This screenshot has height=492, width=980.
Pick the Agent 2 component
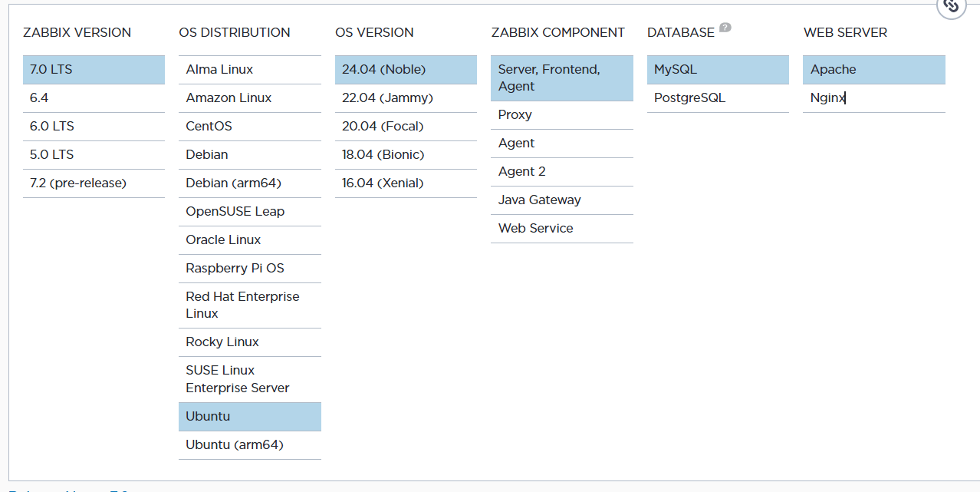click(562, 172)
